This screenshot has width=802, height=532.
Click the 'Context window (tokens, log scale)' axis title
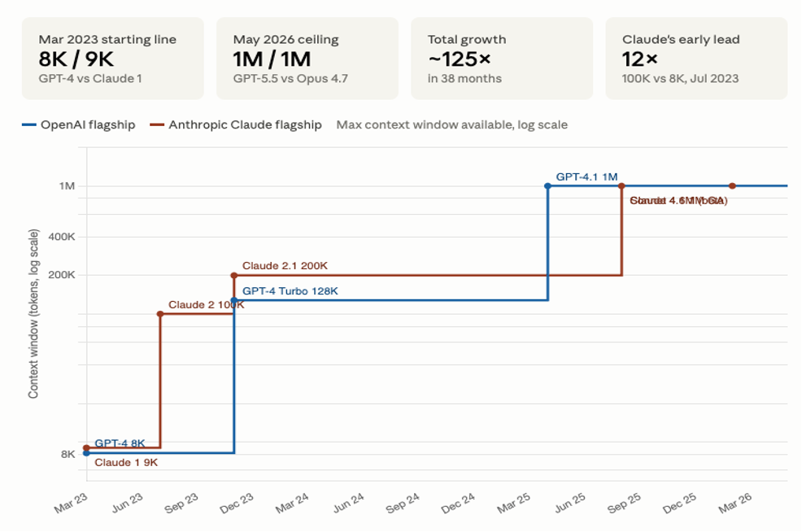tap(33, 313)
